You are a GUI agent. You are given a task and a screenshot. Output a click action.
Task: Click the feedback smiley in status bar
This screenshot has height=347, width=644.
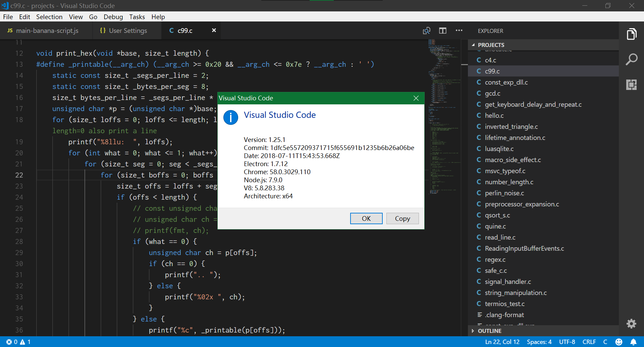coord(619,342)
